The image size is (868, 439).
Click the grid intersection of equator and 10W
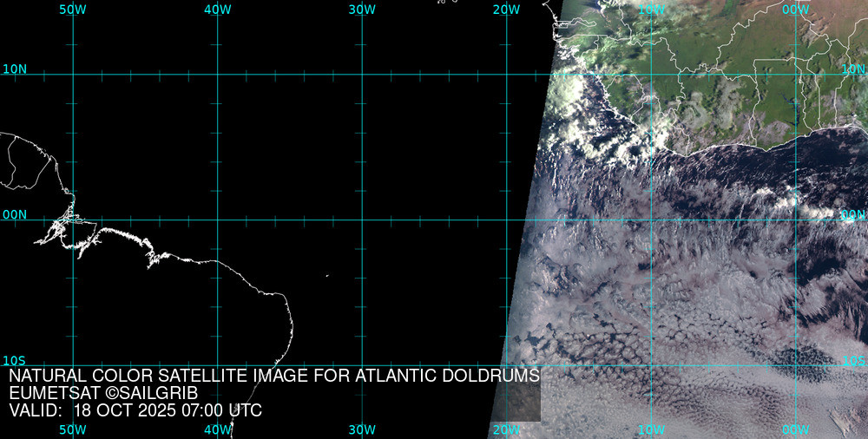651,219
